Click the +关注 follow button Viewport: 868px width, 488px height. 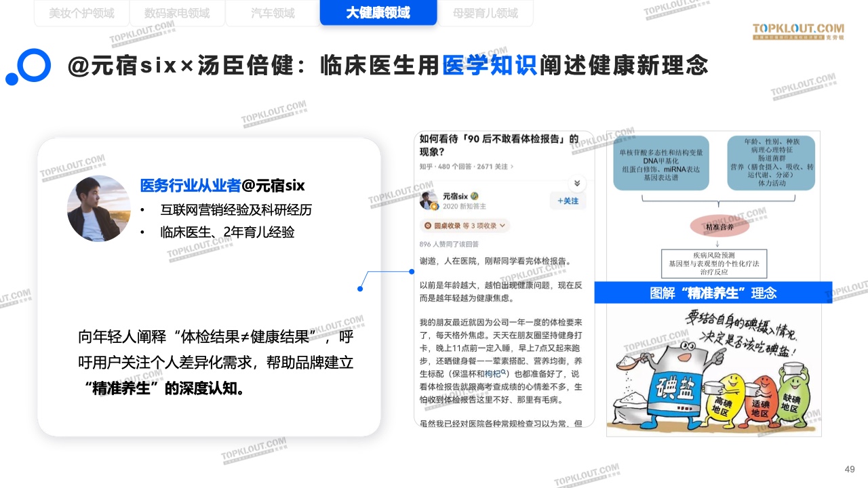click(568, 201)
